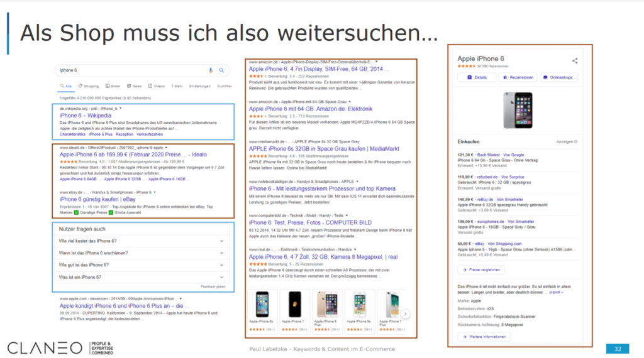Click the iPhone 6 product image in the panel
644x358 pixels.
coord(518,111)
